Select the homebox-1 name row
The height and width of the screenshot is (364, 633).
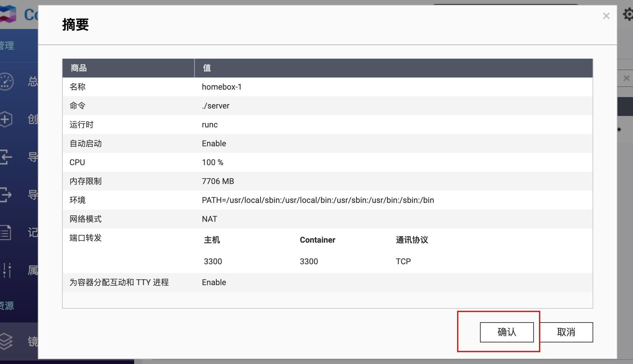click(x=221, y=87)
